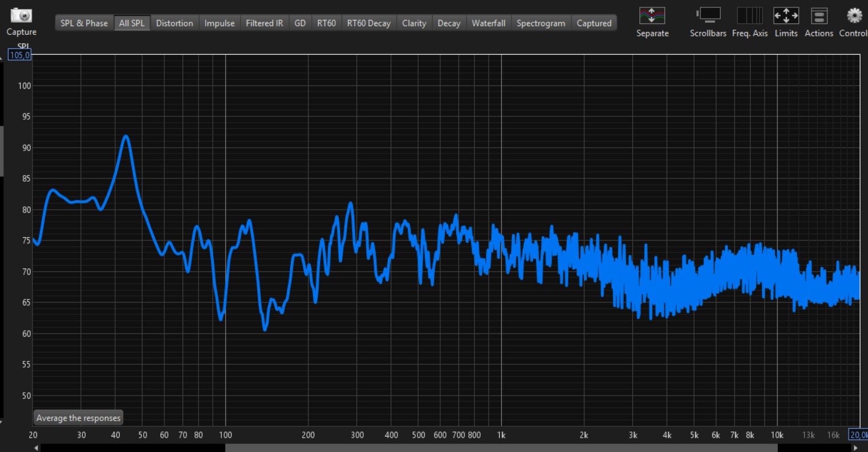Toggle the Scrollbars display icon

(x=708, y=15)
